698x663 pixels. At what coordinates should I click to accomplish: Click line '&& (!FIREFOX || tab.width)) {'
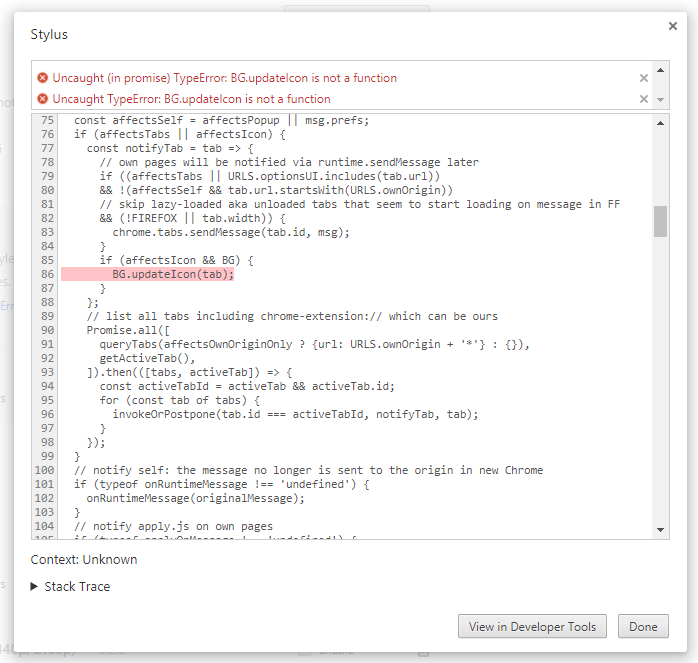[192, 218]
